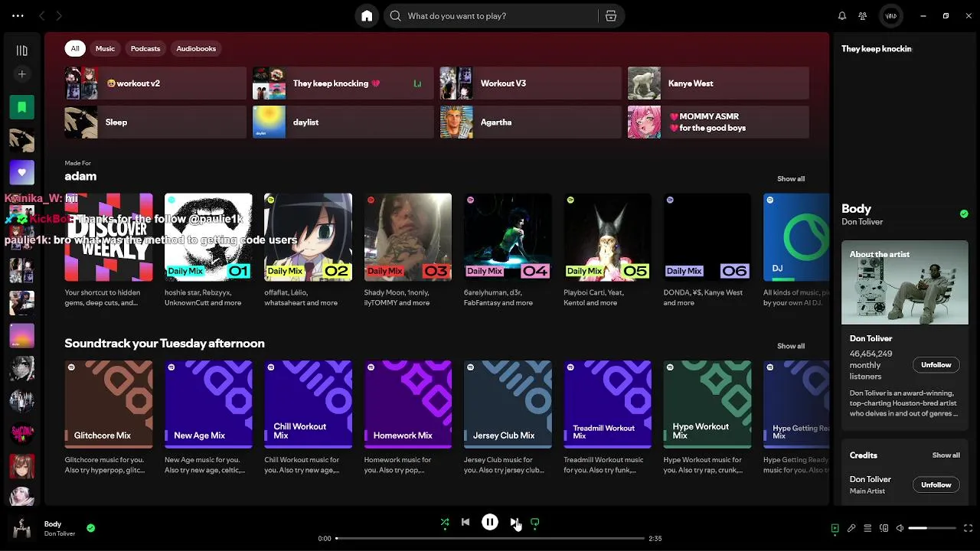This screenshot has width=980, height=551.
Task: Open the Hype Workout Mix
Action: tap(707, 405)
